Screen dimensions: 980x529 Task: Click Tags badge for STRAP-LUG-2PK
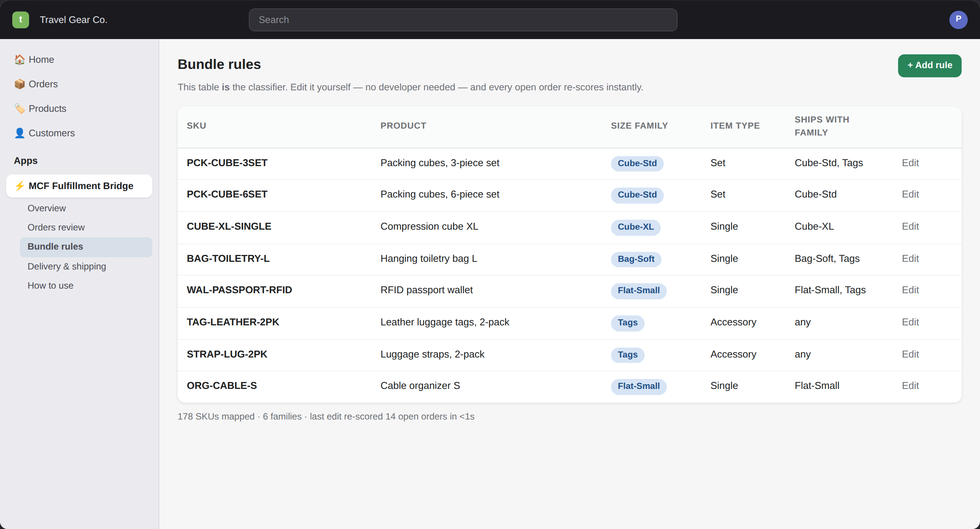pos(627,355)
